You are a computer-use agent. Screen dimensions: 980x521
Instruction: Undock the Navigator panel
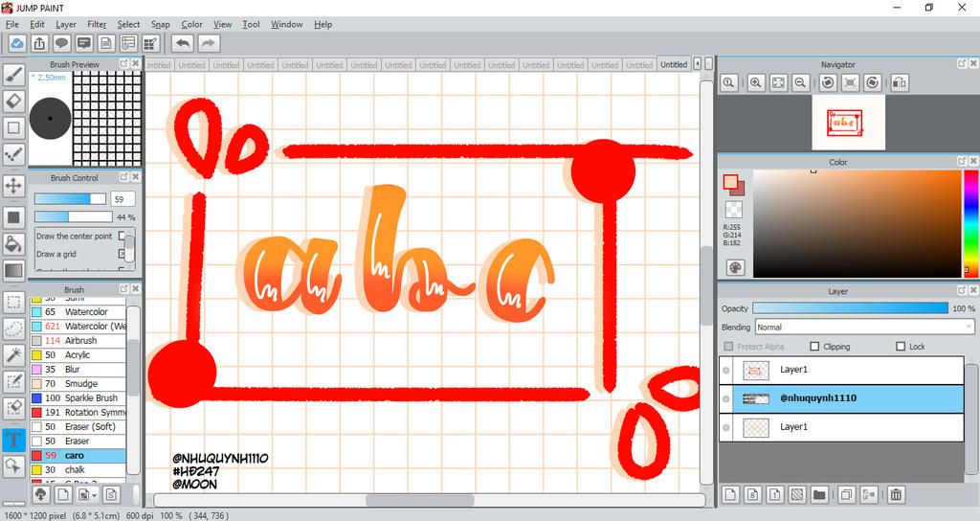(962, 64)
